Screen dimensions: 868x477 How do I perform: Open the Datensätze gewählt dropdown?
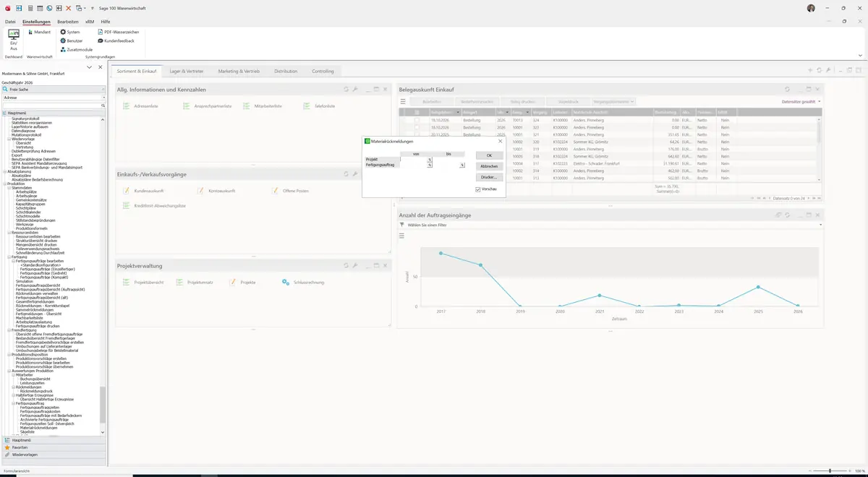[801, 102]
